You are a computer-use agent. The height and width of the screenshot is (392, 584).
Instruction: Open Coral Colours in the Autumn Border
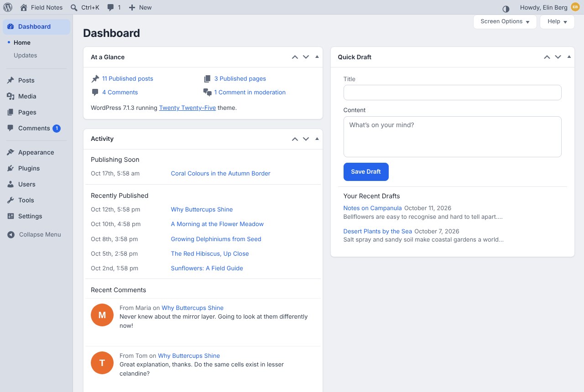pyautogui.click(x=220, y=173)
